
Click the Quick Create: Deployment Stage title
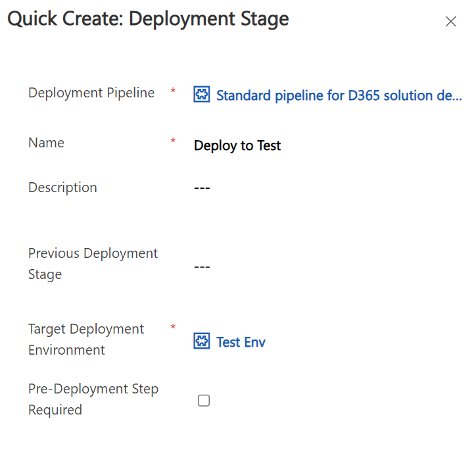pos(148,18)
